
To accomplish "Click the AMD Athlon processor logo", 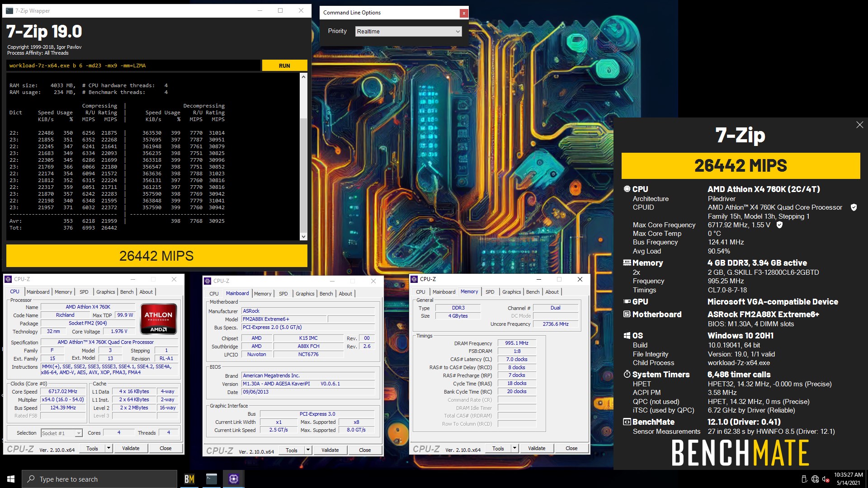I will click(158, 319).
